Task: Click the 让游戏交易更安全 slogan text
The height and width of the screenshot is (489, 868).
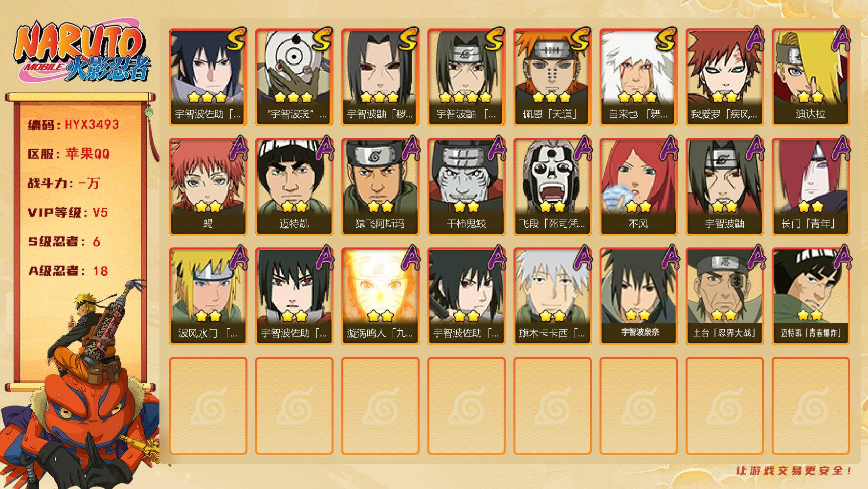Action: (x=794, y=470)
